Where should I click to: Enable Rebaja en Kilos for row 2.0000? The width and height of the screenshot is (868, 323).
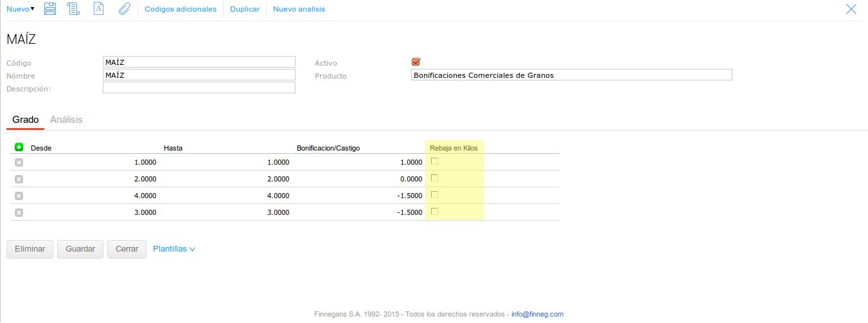[x=434, y=178]
